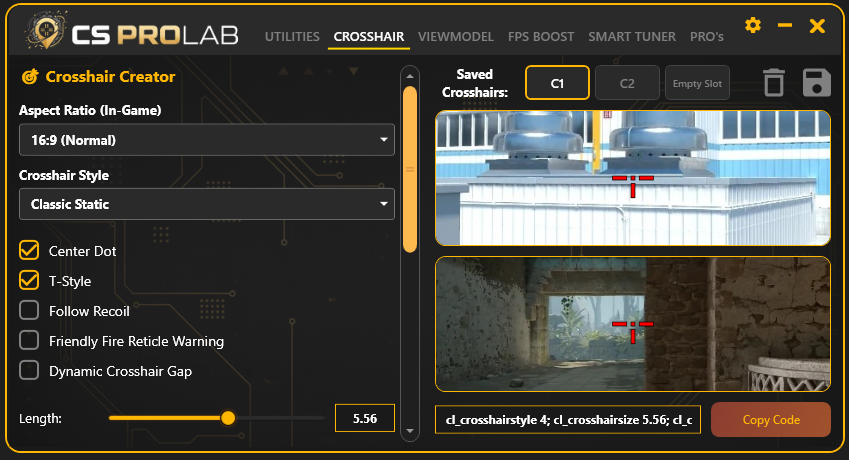Minimize the CS ProLab window
Screen dimensions: 849x460
coord(785,25)
